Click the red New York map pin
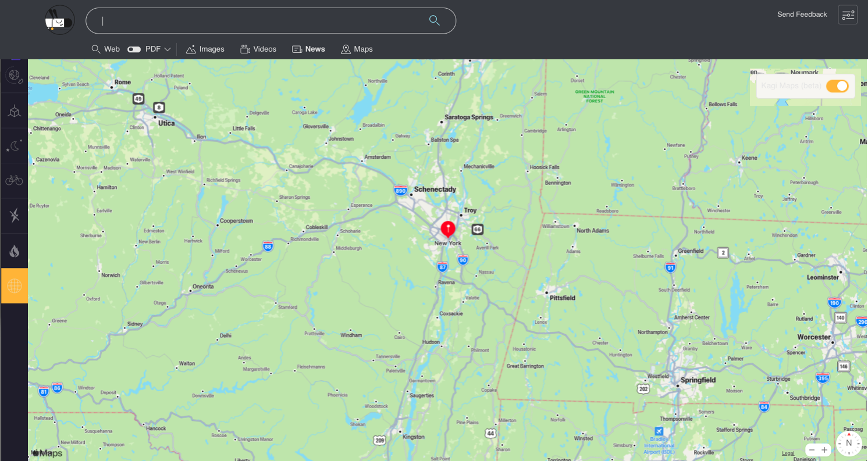The height and width of the screenshot is (461, 868). click(x=447, y=228)
